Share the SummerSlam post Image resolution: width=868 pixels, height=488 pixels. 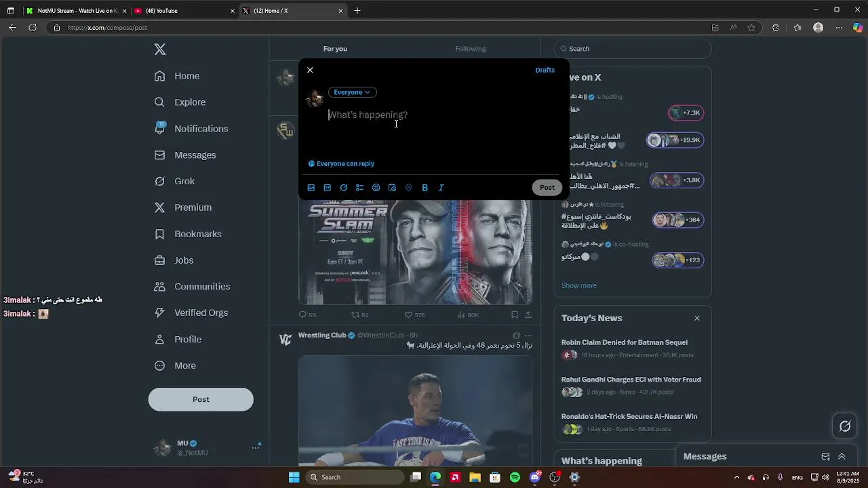pos(528,314)
